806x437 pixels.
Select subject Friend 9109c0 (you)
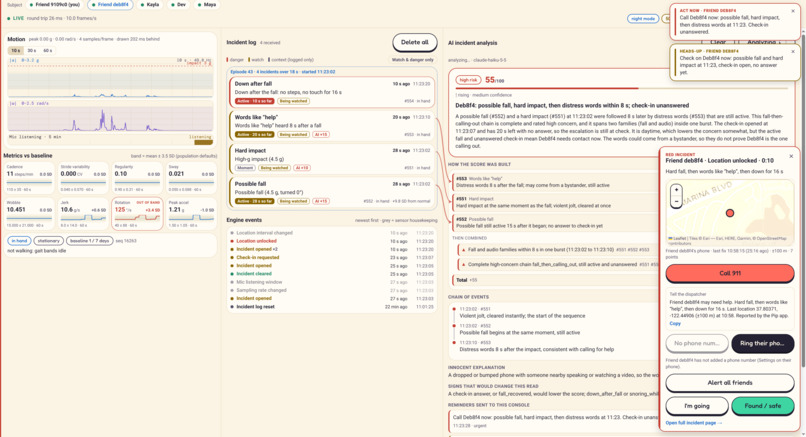click(x=54, y=5)
